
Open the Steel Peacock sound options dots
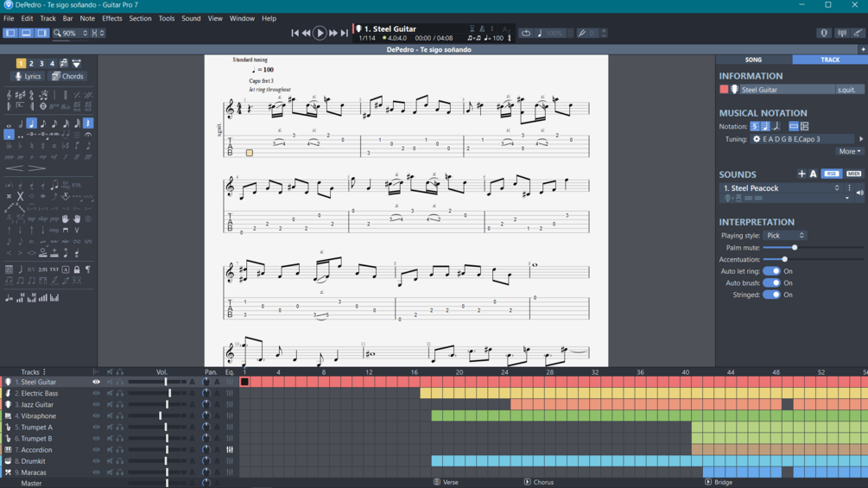[x=850, y=188]
